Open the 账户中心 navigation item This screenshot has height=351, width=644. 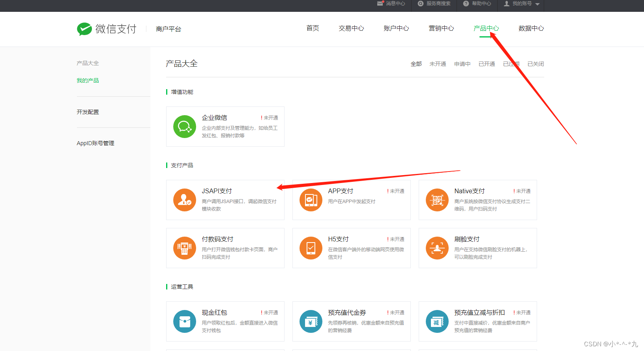[x=396, y=28]
